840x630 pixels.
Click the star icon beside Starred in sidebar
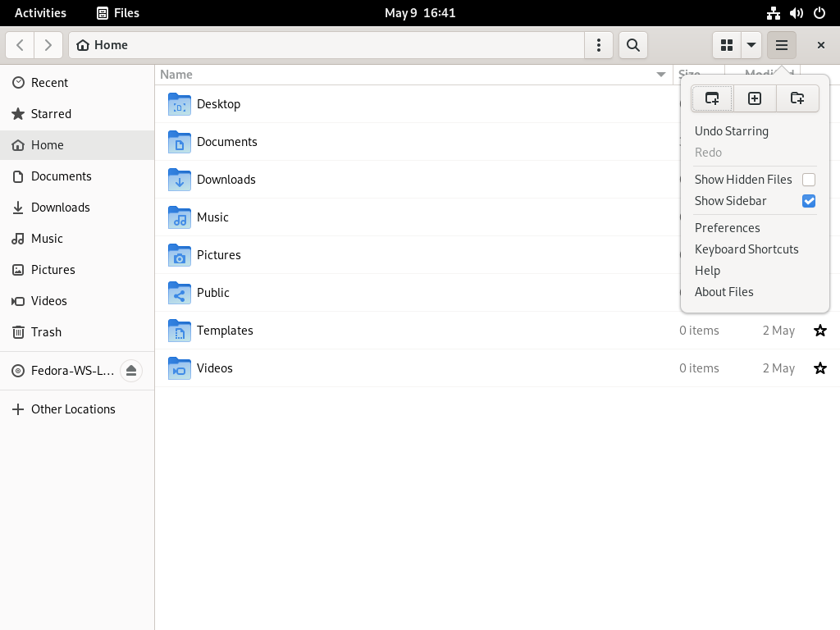click(18, 113)
